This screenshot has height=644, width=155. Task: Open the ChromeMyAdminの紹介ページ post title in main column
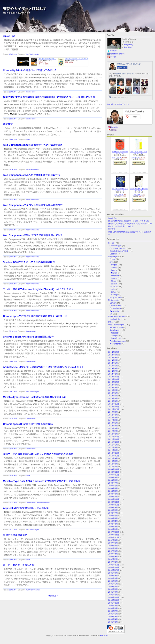pyautogui.click(x=30, y=70)
